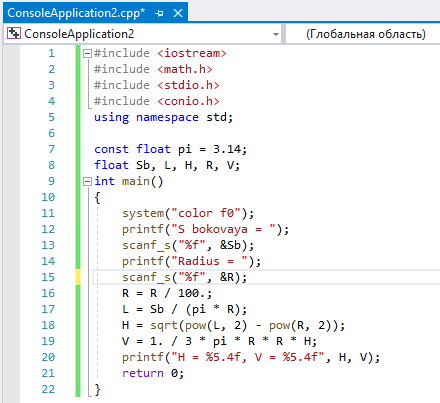The image size is (440, 403).
Task: Click the opening brace on line 10
Action: (97, 197)
